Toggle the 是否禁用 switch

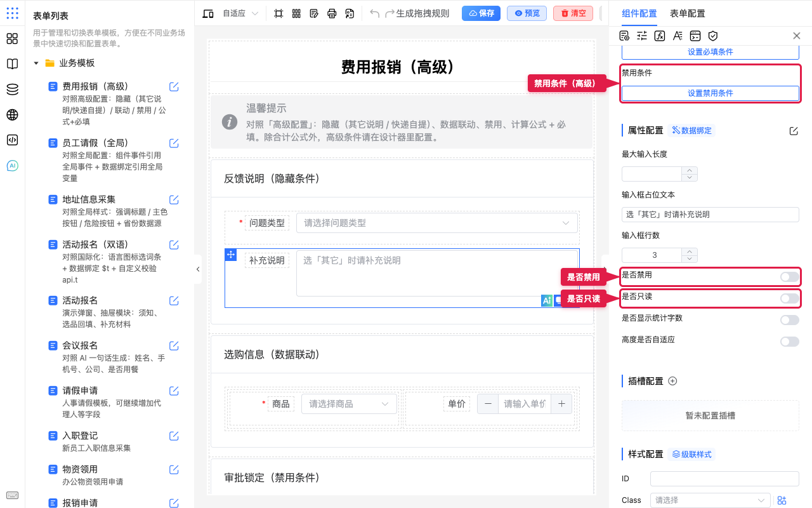(790, 277)
